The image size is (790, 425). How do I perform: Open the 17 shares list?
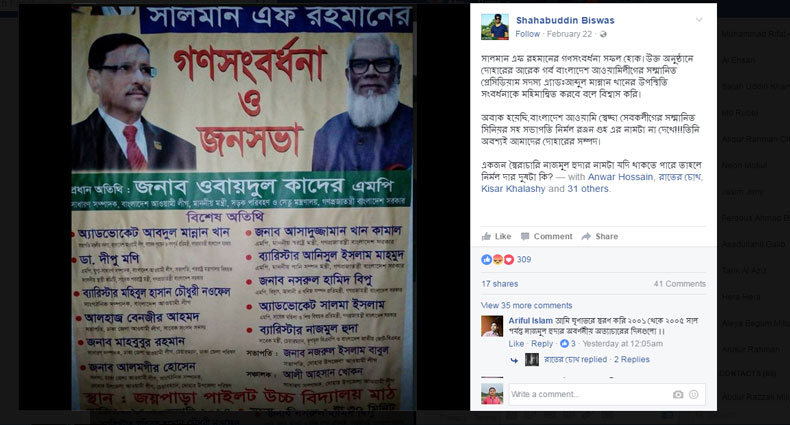tap(499, 284)
